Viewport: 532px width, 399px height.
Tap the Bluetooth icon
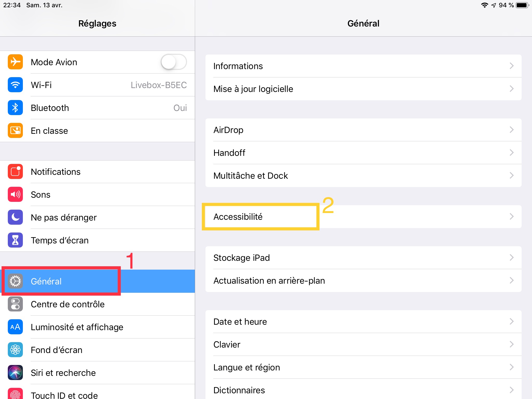click(x=15, y=108)
